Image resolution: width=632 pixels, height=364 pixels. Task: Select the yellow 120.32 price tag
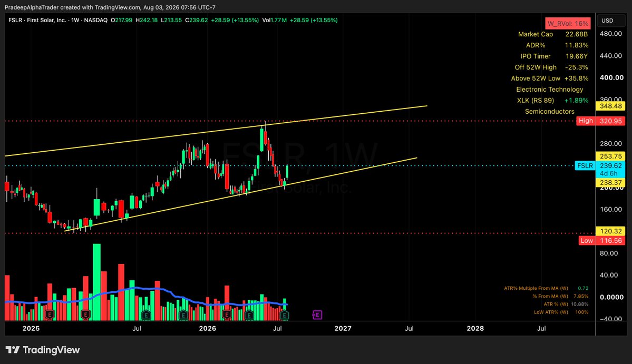[x=610, y=231]
